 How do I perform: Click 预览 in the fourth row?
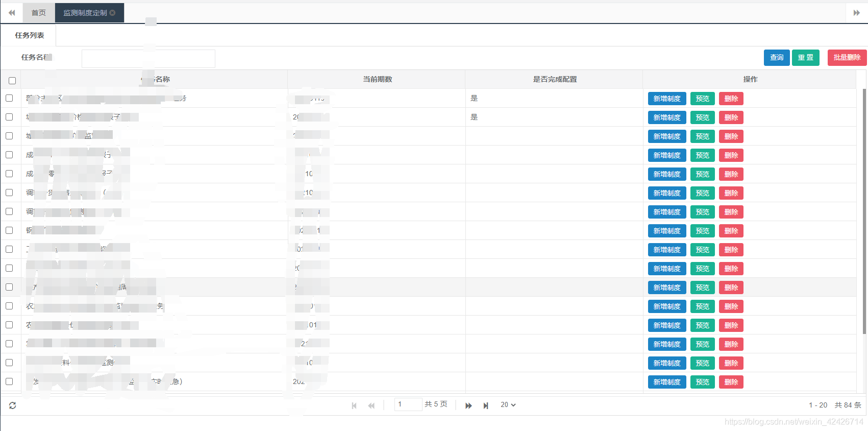(x=703, y=155)
